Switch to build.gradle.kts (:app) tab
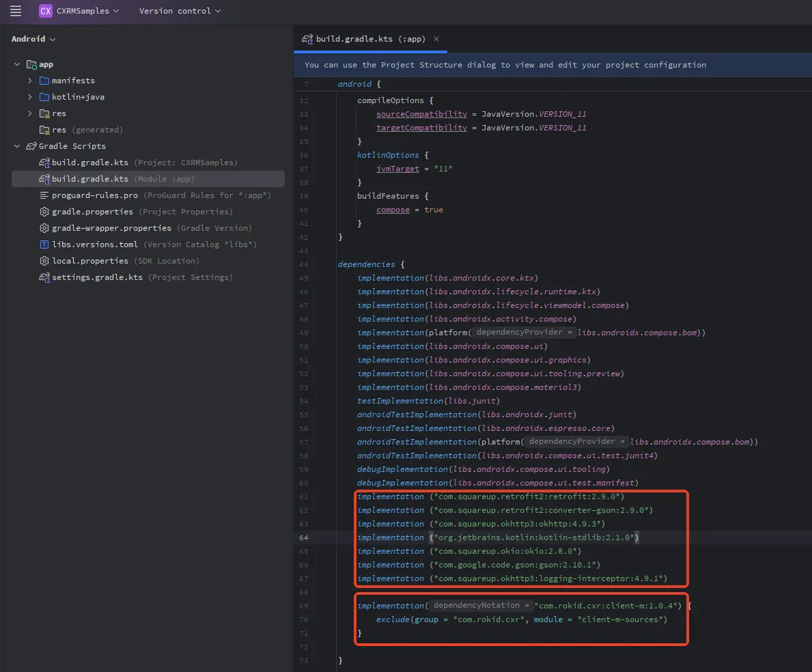The image size is (812, 672). (370, 39)
